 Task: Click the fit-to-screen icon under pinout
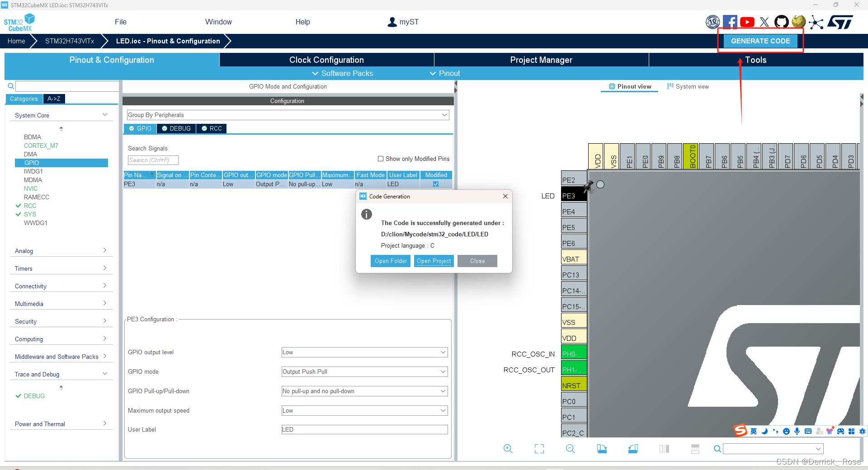tap(539, 449)
